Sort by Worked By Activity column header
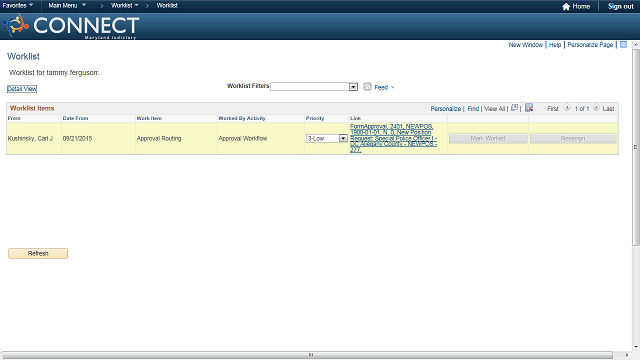The width and height of the screenshot is (640, 360). tap(242, 118)
